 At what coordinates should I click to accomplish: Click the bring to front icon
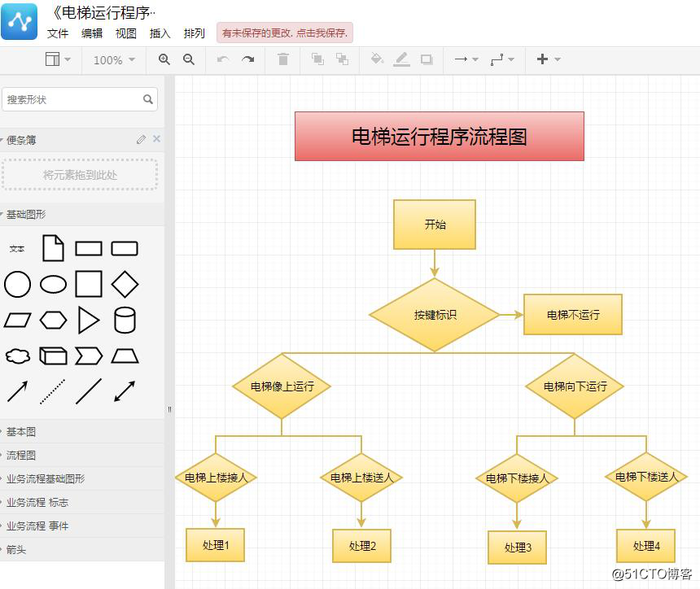(317, 59)
